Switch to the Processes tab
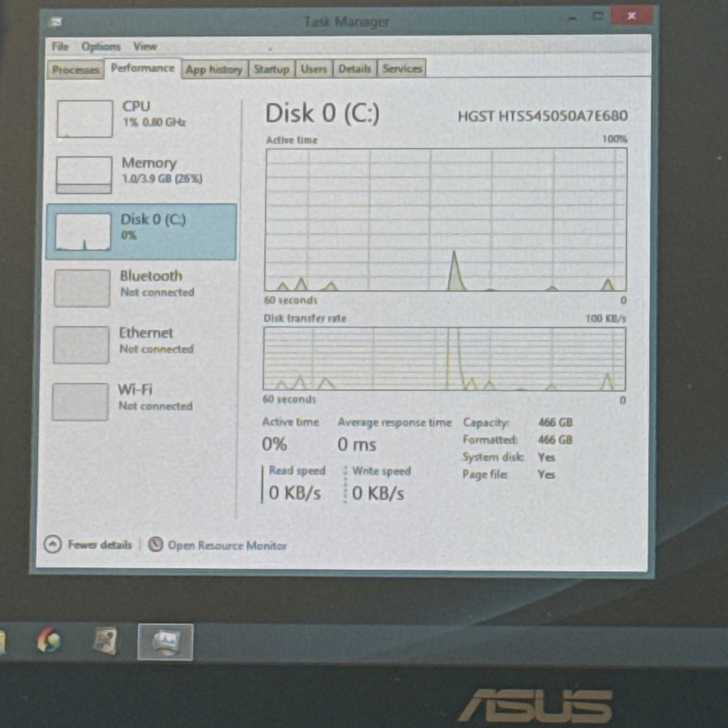Screen dimensions: 728x728 click(76, 70)
